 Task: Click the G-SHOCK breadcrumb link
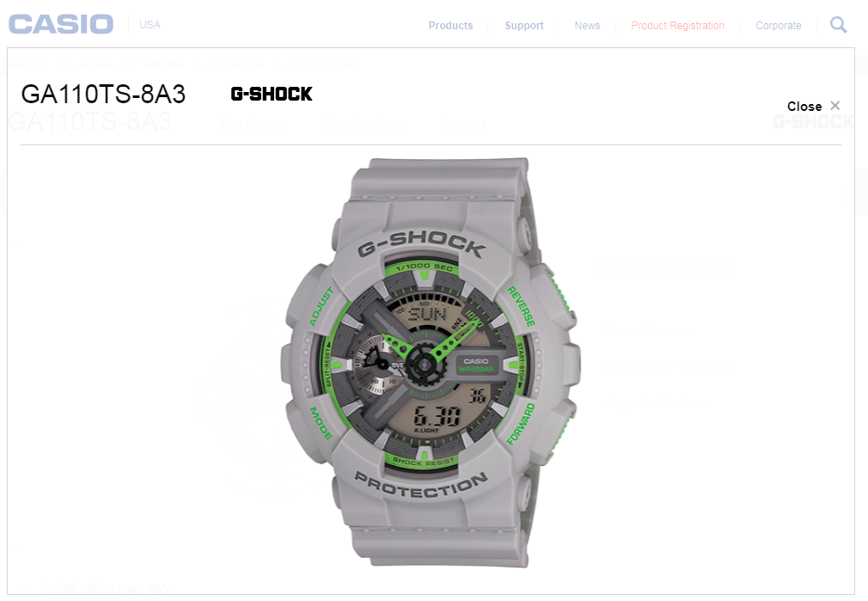(238, 64)
